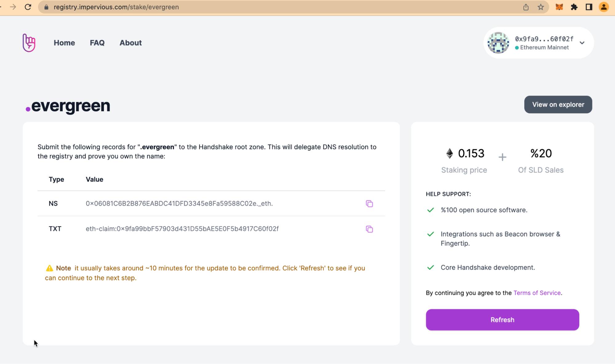This screenshot has height=364, width=615.
Task: Copy the TXT record value
Action: (369, 229)
